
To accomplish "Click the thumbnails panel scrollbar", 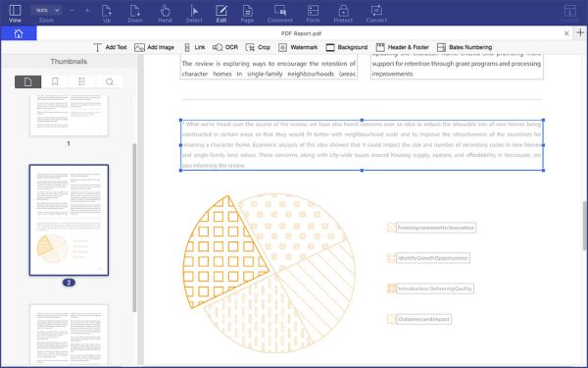I will point(134,228).
